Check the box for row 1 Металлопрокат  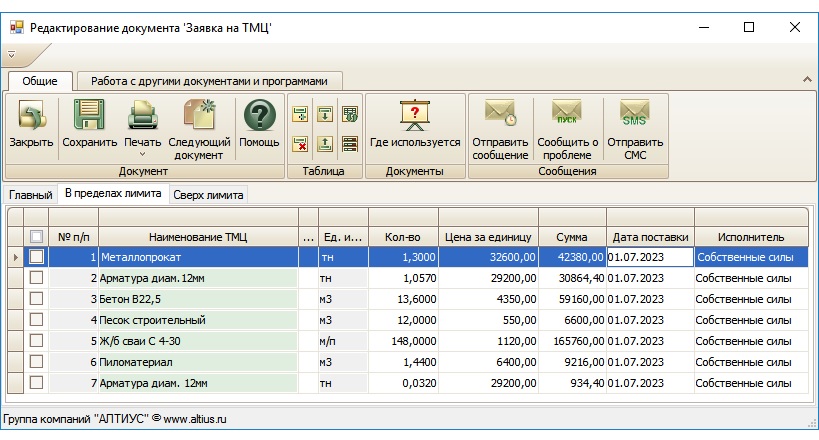click(36, 257)
